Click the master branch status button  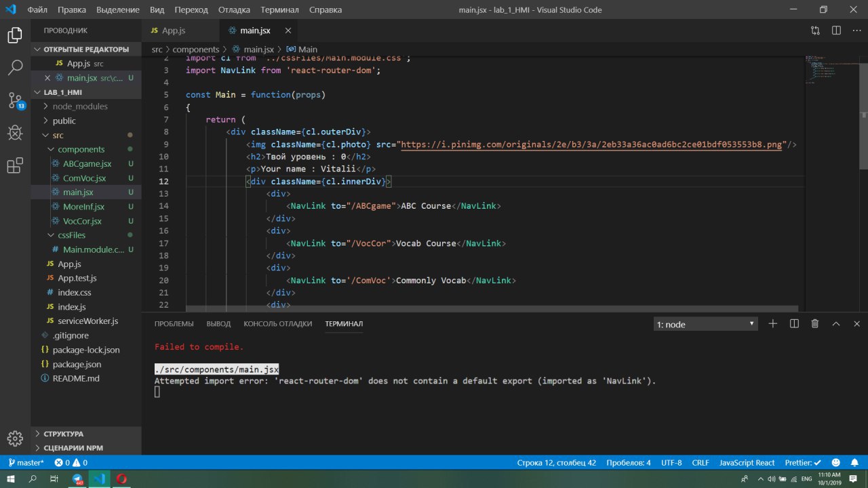click(x=26, y=463)
